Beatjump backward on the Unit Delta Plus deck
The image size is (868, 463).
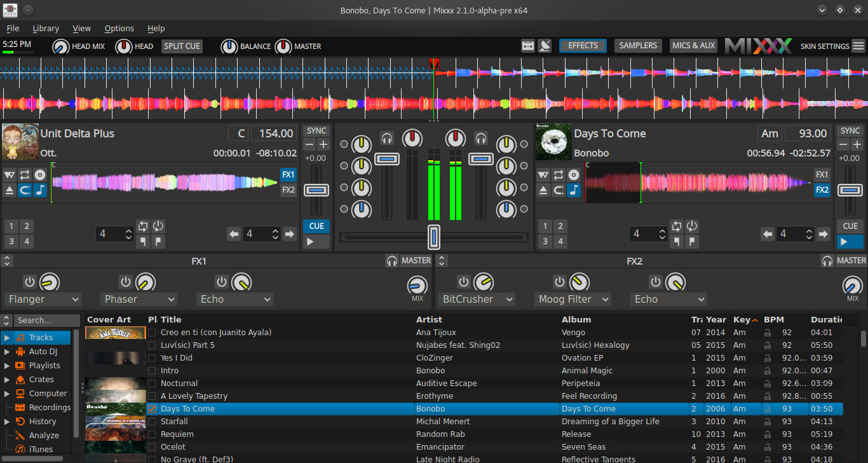coord(234,234)
